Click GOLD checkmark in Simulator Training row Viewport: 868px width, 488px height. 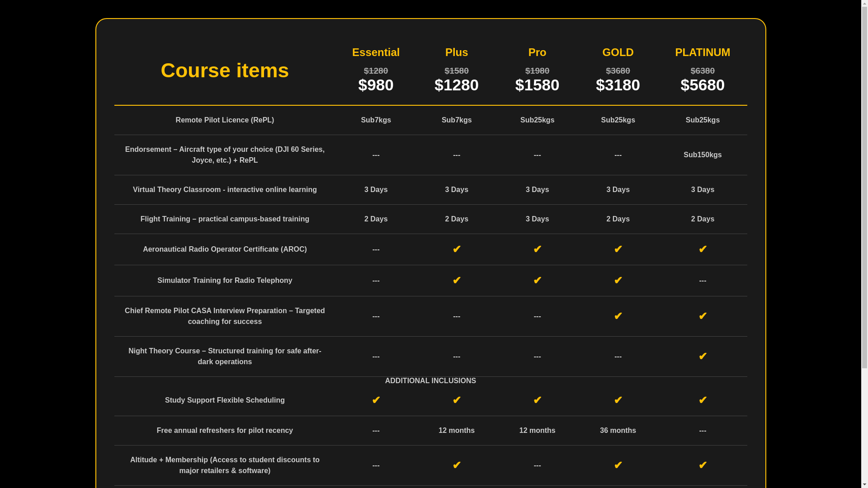[x=618, y=281]
